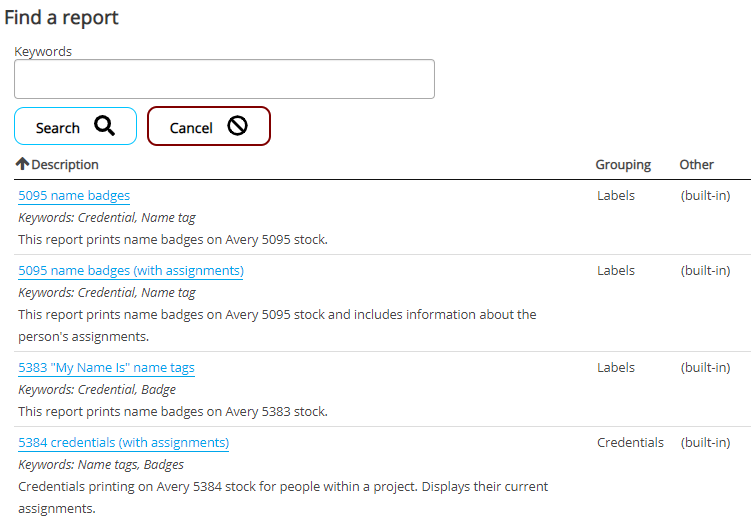Open 5384 credentials (with assignments) report
This screenshot has width=751, height=518.
(123, 443)
